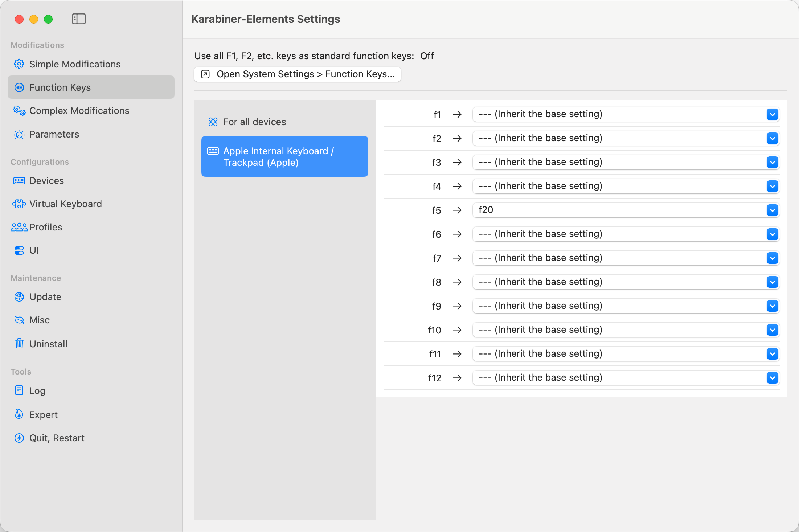Select For all devices
Screen dimensions: 799x532
[285, 122]
